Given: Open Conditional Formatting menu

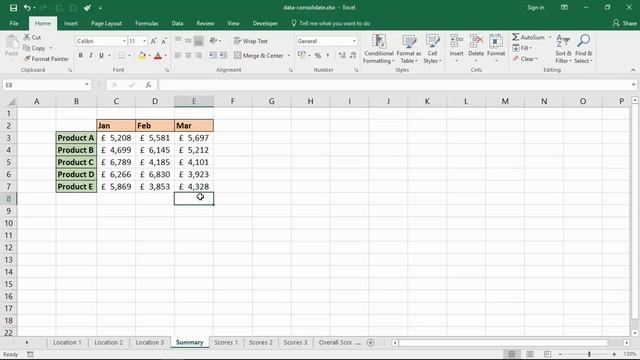Looking at the screenshot, I should [379, 49].
